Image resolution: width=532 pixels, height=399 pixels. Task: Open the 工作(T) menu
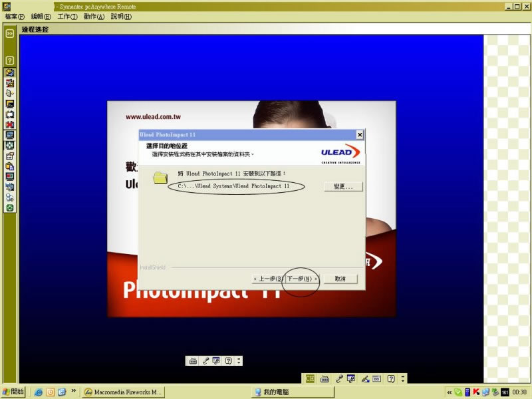(x=68, y=16)
